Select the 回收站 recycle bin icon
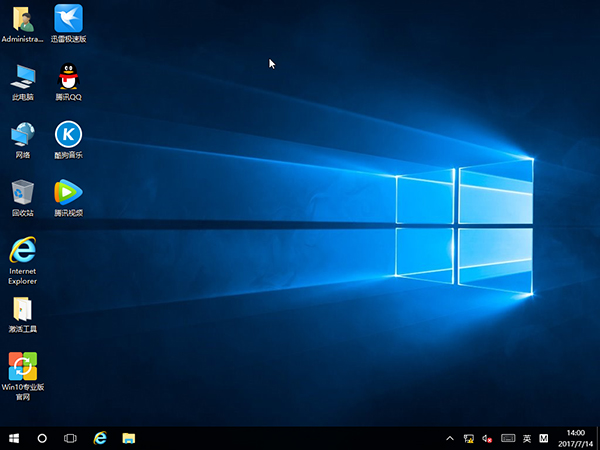Viewport: 600px width, 450px height. click(x=22, y=192)
